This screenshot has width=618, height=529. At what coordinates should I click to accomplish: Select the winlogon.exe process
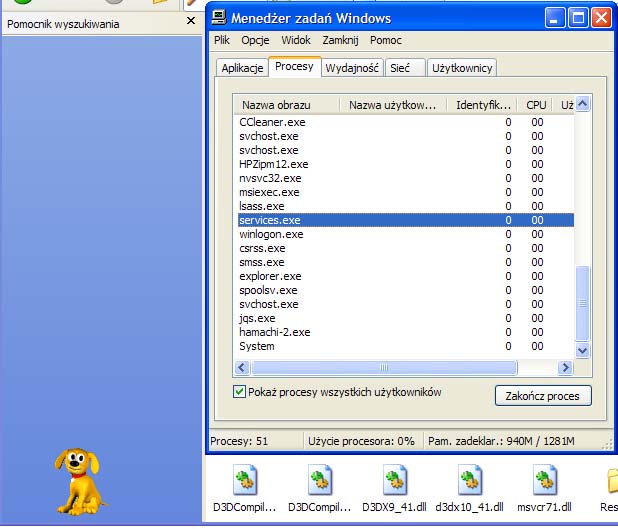[406, 234]
